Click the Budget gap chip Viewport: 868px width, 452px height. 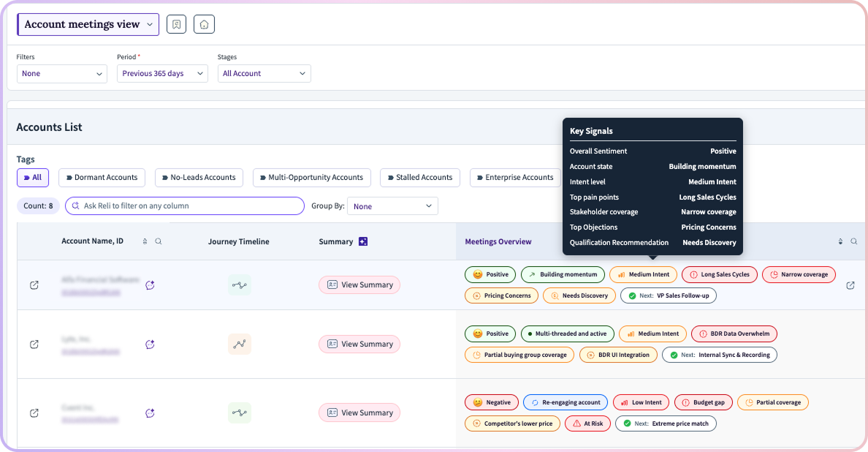click(703, 403)
